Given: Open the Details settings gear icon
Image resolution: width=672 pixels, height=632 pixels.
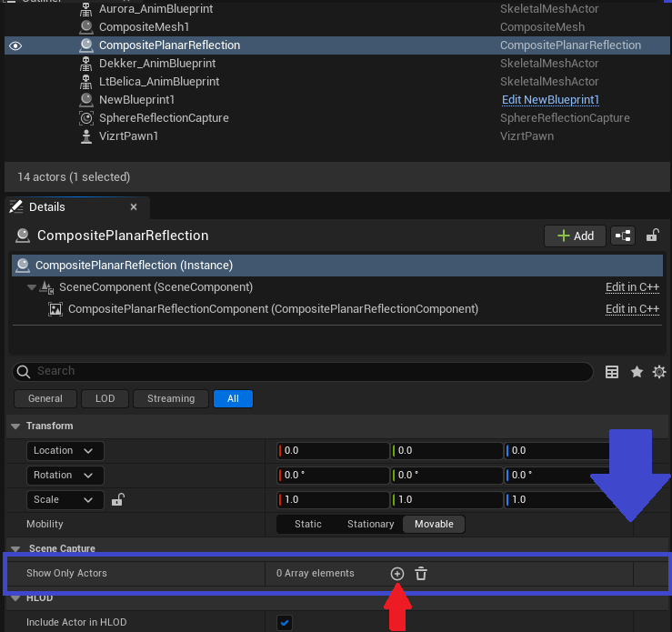Looking at the screenshot, I should tap(659, 372).
